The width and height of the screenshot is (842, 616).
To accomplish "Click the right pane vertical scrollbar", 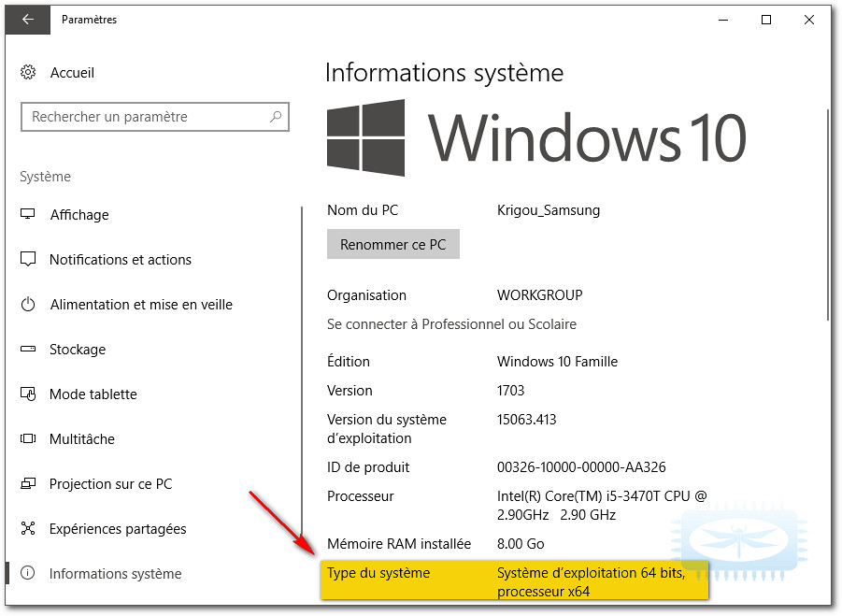I will 827,215.
